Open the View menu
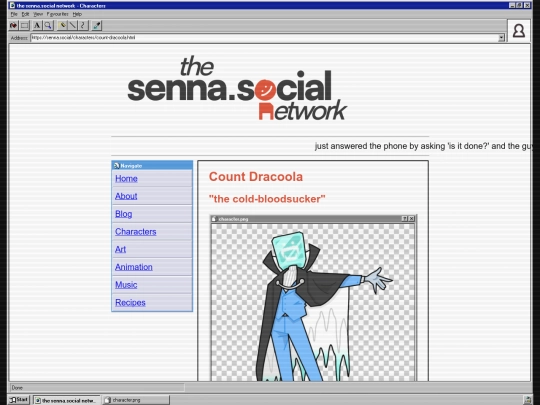Image resolution: width=540 pixels, height=405 pixels. [38, 14]
